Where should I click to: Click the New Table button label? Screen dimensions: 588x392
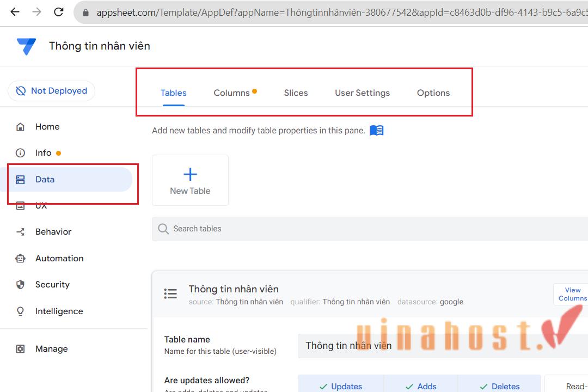click(x=190, y=191)
